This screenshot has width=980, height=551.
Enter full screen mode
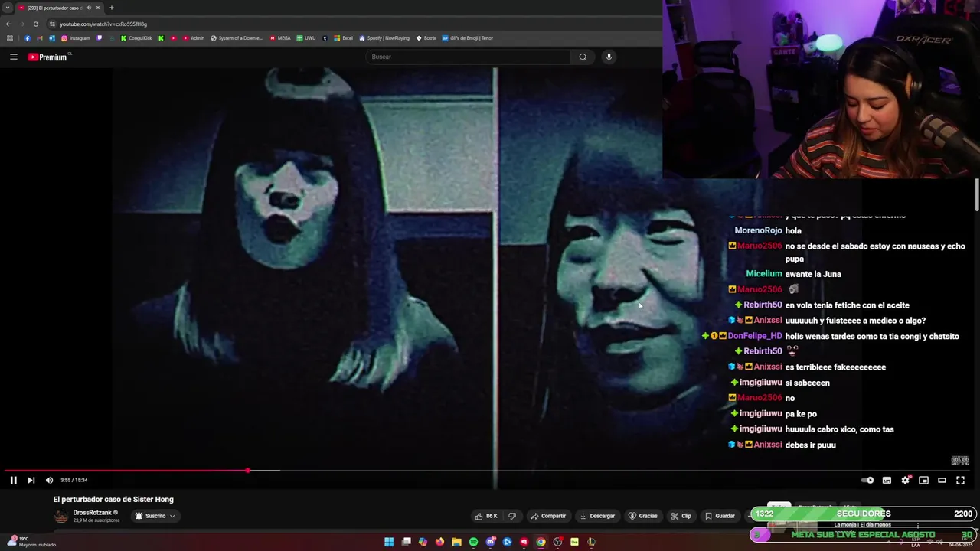pos(960,480)
